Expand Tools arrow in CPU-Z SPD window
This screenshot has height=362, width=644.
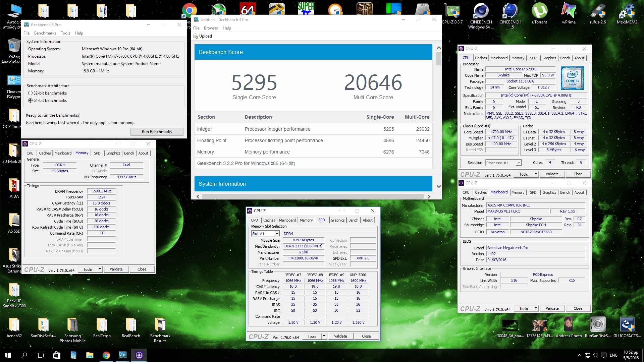pos(324,336)
